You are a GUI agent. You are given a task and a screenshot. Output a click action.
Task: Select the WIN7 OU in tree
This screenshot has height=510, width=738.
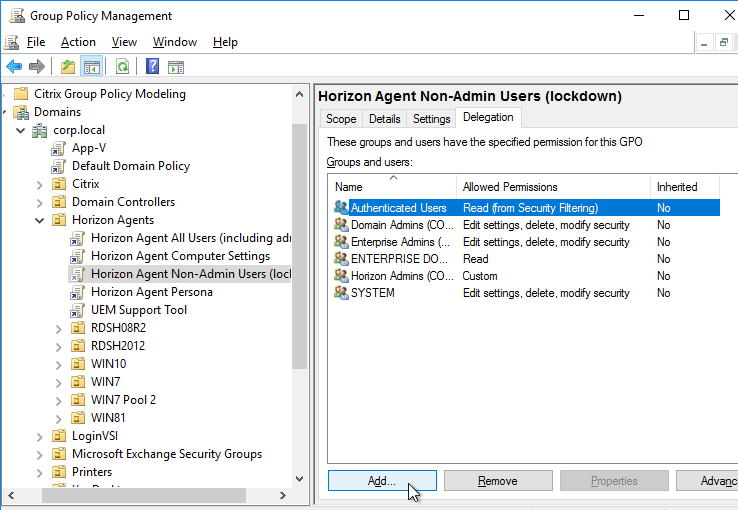(105, 382)
